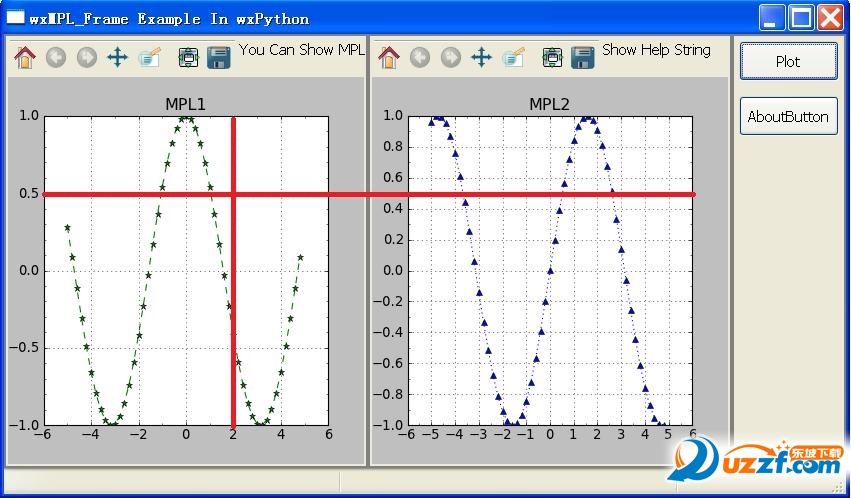851x498 pixels.
Task: Maximize the wxMPL_Frame window
Action: point(801,18)
